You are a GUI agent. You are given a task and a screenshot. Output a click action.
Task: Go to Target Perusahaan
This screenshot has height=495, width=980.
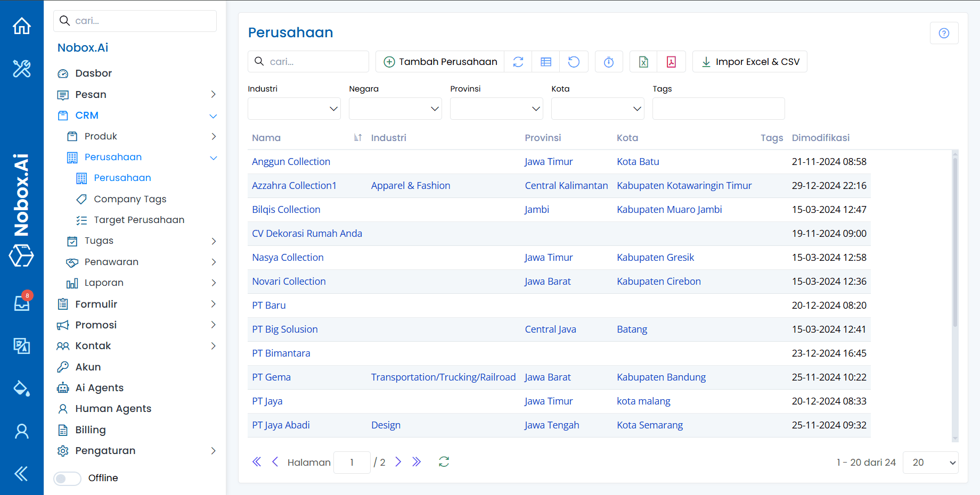pyautogui.click(x=139, y=219)
